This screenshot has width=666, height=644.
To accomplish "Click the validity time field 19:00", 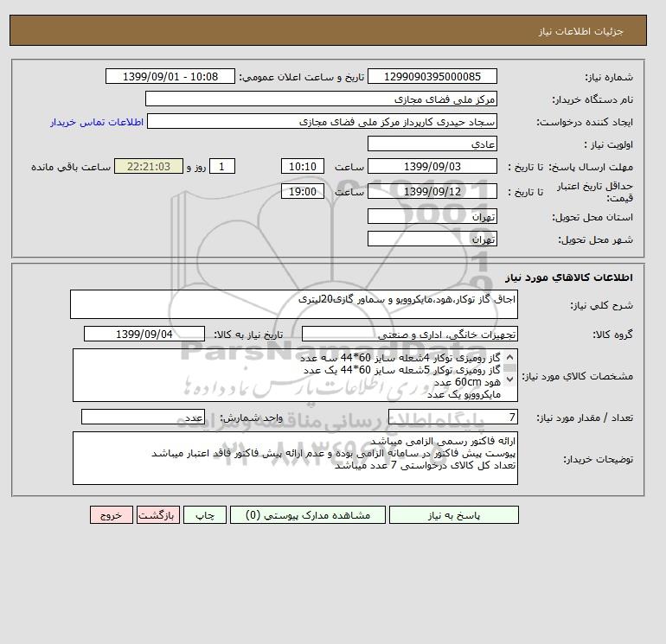I will coord(303,191).
